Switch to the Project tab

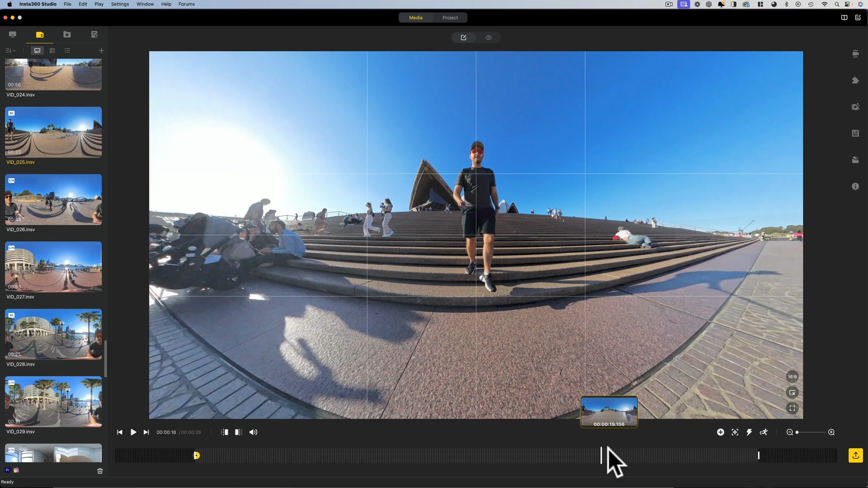click(450, 18)
